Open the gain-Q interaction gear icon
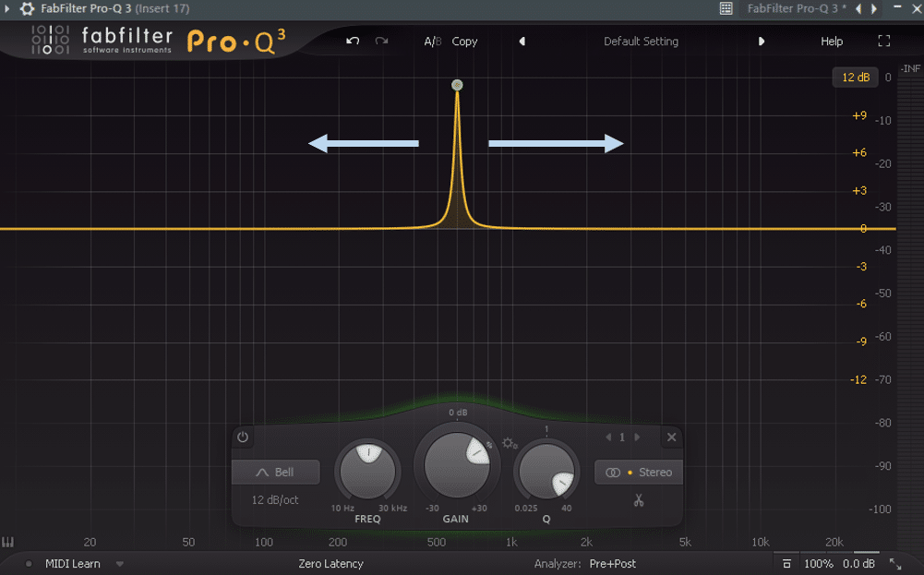 [510, 443]
